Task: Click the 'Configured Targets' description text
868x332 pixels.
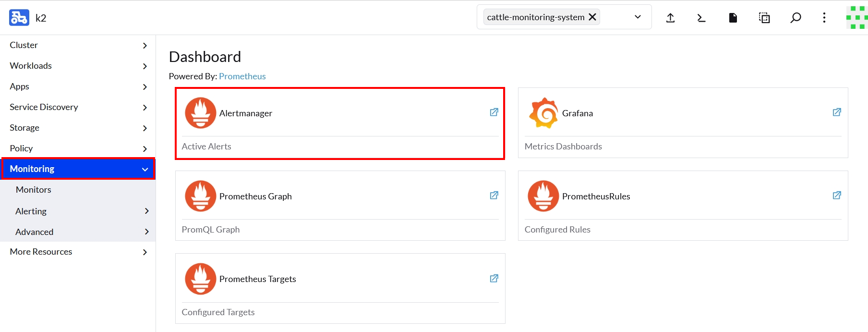Action: tap(218, 312)
